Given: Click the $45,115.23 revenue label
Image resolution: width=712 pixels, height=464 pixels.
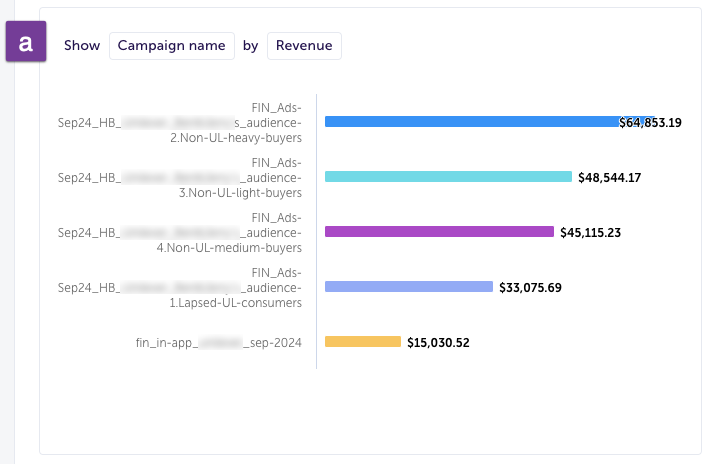Looking at the screenshot, I should [590, 232].
